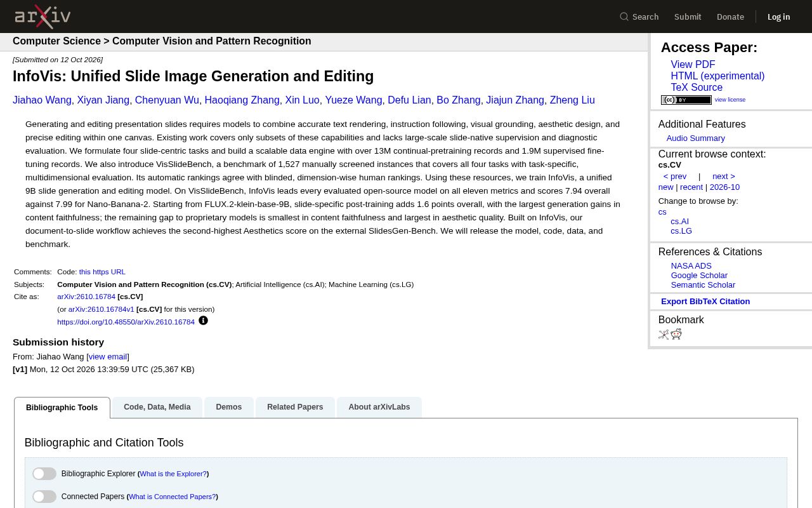Browse by cs.LG category
The image size is (812, 508).
click(681, 231)
